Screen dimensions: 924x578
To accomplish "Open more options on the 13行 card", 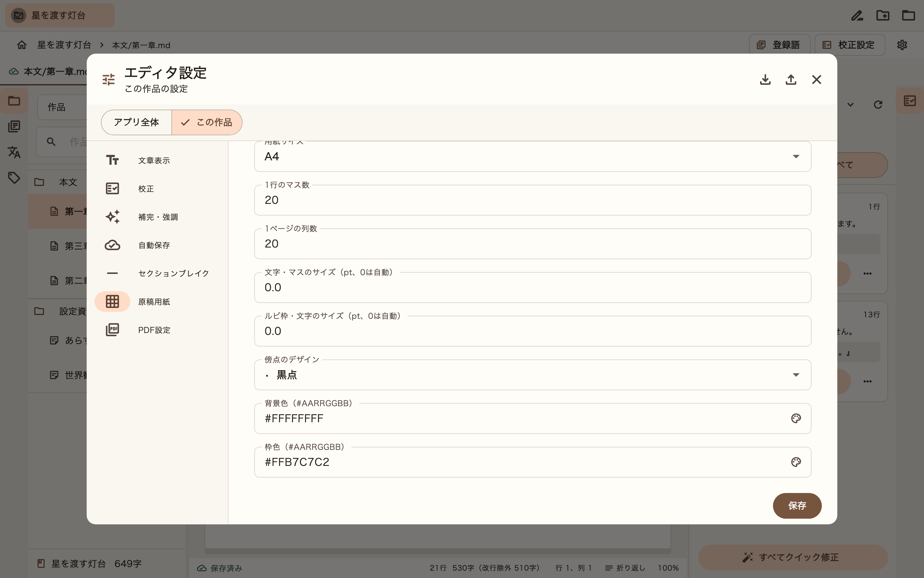I will pos(867,381).
